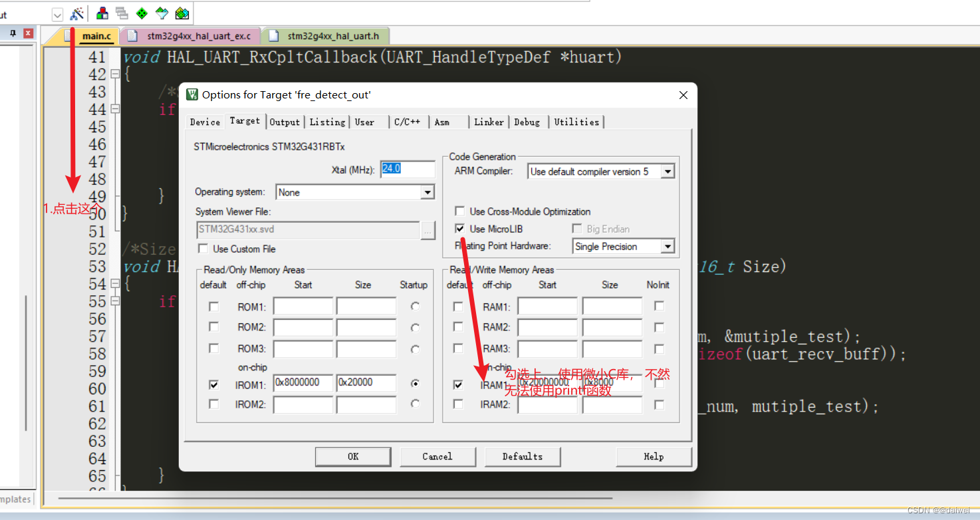Click the Cancel button

point(437,456)
